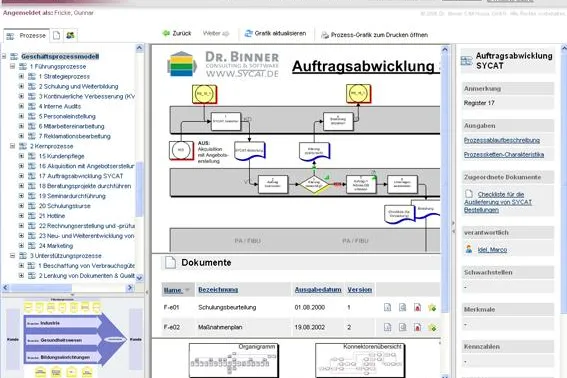Select 20 Schulungskurse process

coord(64,206)
